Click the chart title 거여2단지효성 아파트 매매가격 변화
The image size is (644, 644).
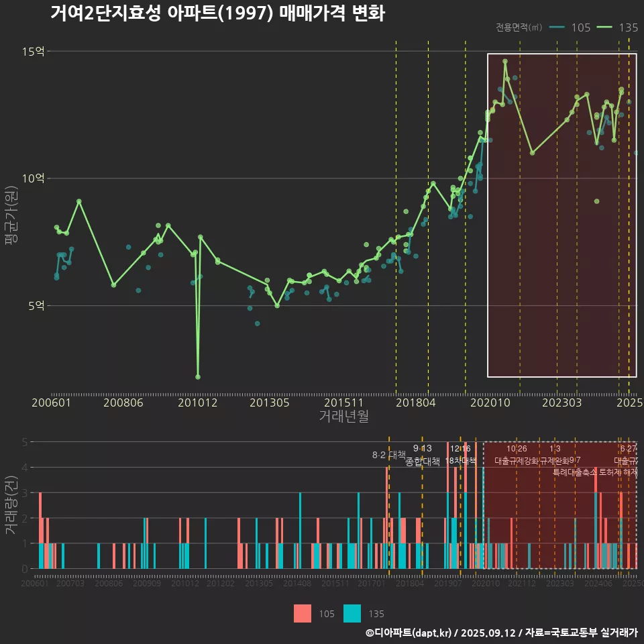pos(217,13)
